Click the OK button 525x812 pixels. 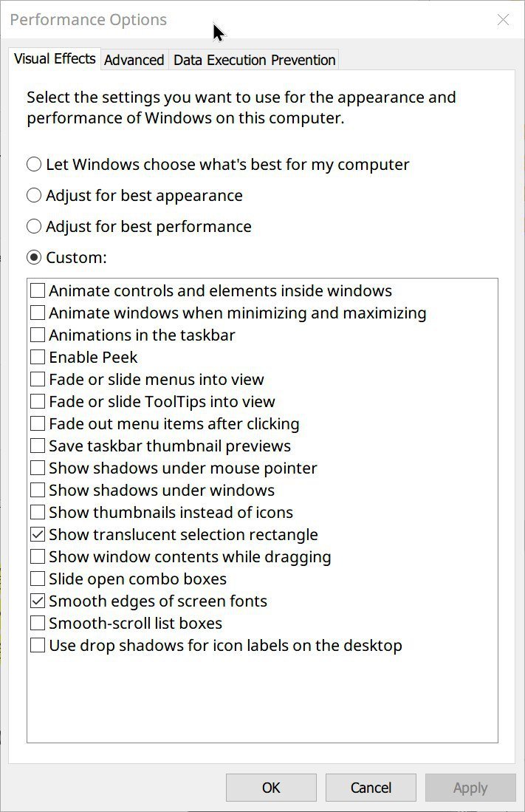(271, 788)
